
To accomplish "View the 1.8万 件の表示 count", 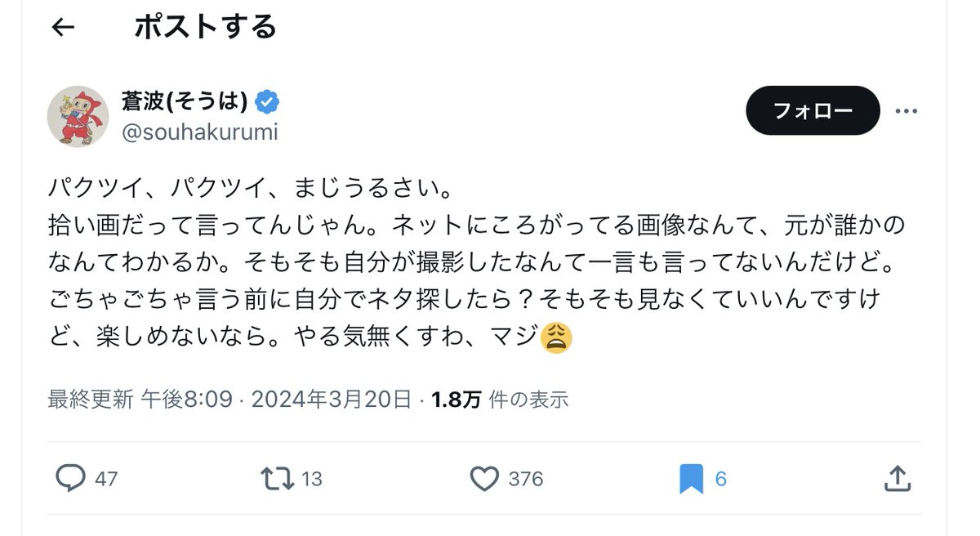I will (x=500, y=400).
